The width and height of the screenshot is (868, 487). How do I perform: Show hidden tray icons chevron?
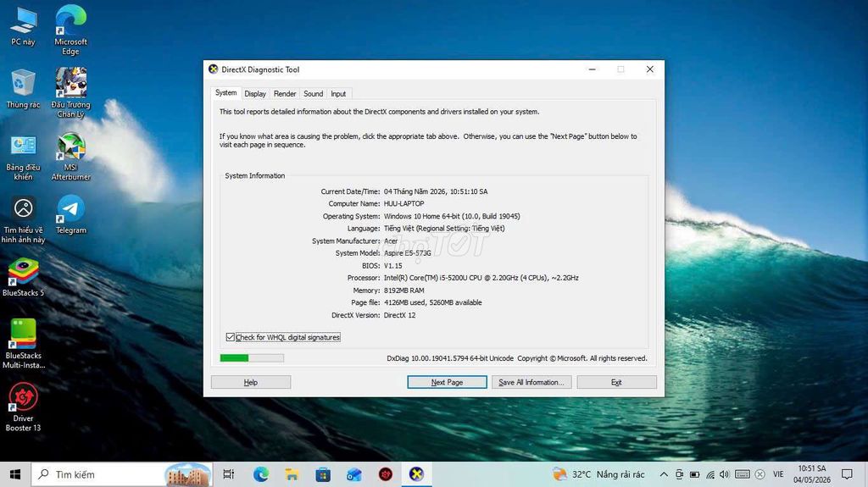[664, 474]
